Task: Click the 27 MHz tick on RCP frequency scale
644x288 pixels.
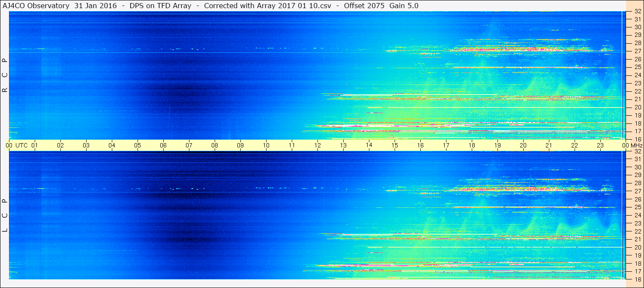Action: [x=638, y=51]
